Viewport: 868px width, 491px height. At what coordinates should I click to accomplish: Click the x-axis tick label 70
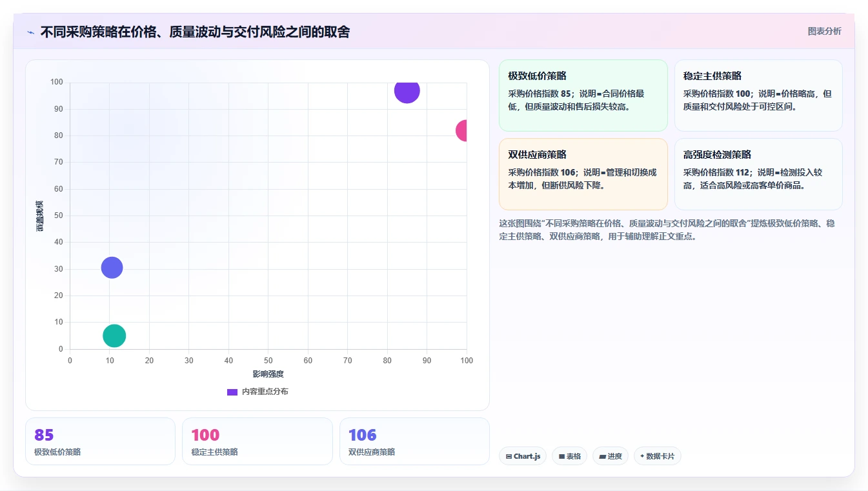348,360
